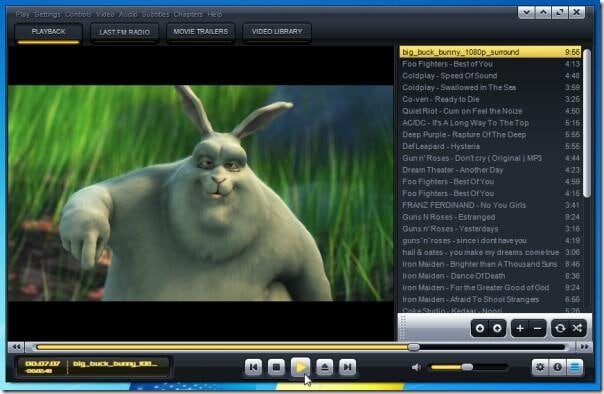
Task: Select Dream Theater - Another Day
Action: pos(490,170)
